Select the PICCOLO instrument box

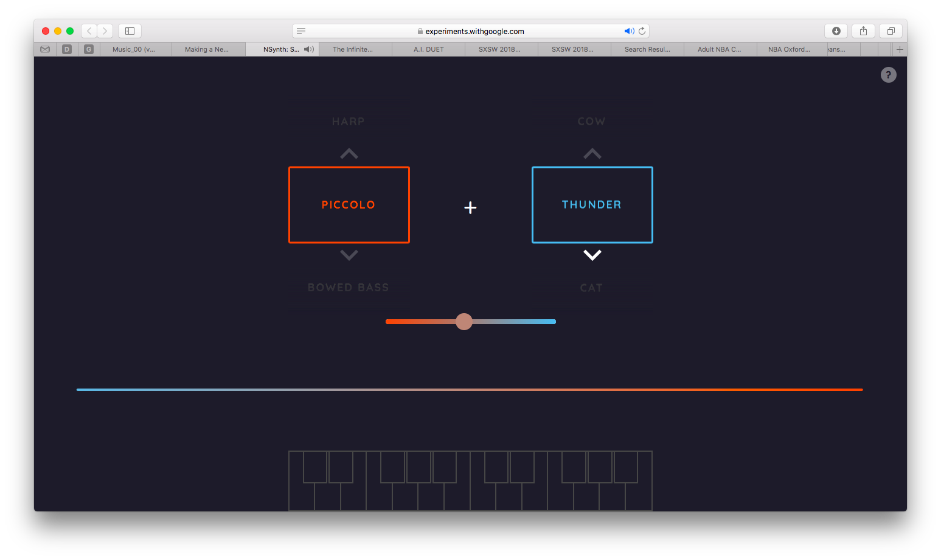349,204
